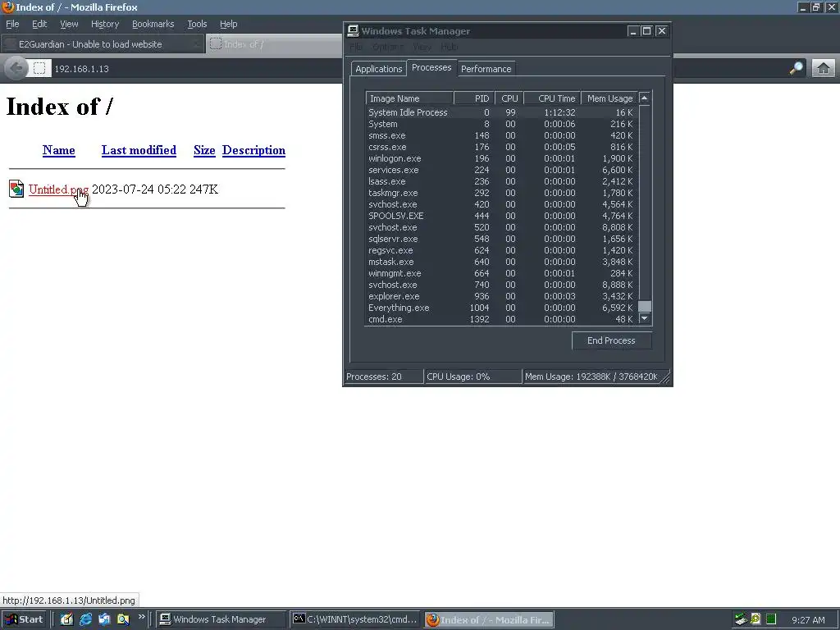The image size is (840, 630).
Task: Click the 9:27 AM system clock
Action: pyautogui.click(x=808, y=620)
